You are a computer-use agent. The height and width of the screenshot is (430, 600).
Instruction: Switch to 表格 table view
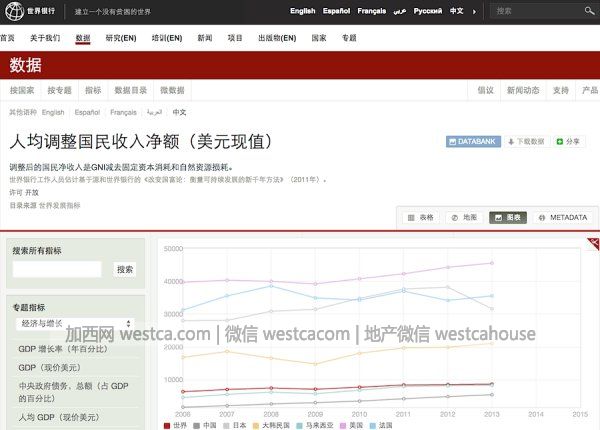pos(421,218)
